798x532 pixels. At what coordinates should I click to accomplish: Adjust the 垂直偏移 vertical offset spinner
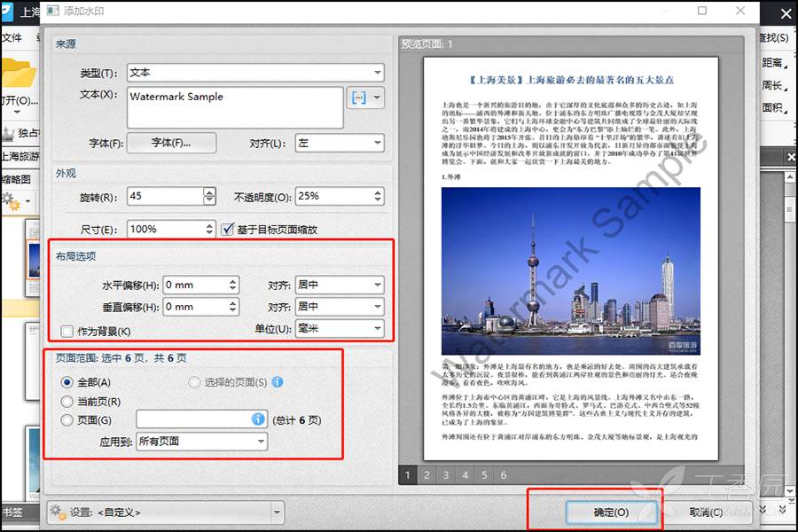tap(232, 307)
